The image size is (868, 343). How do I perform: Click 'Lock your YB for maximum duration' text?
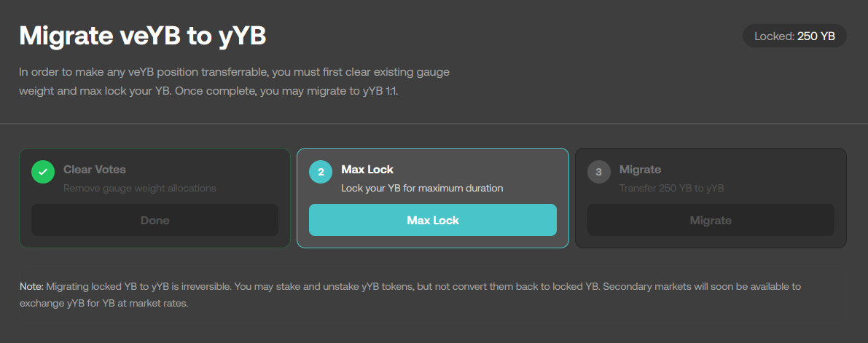pyautogui.click(x=423, y=188)
